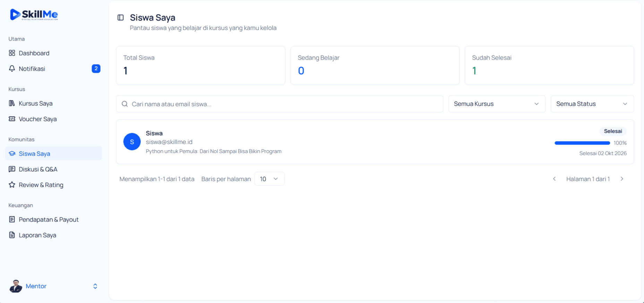Open the Semua Status filter dropdown

592,104
